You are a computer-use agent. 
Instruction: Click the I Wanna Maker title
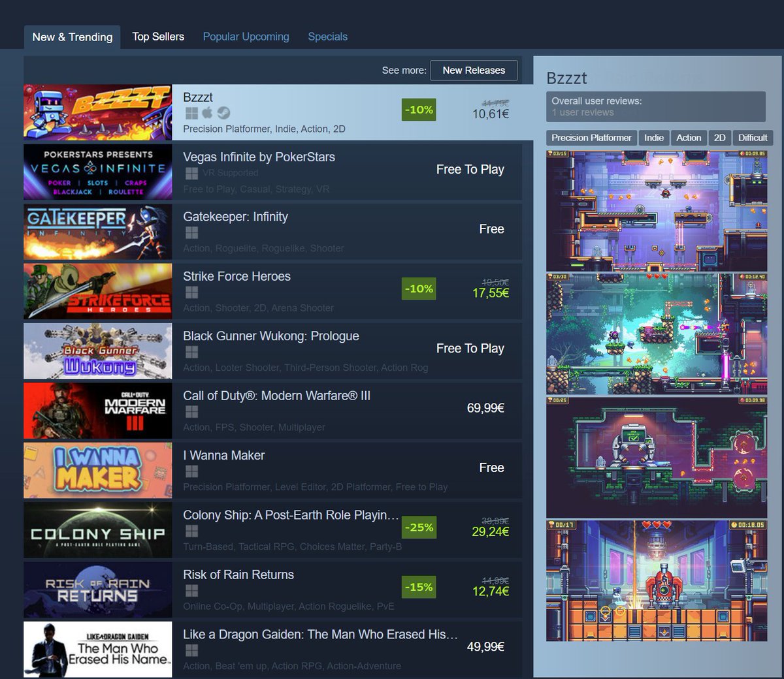223,455
